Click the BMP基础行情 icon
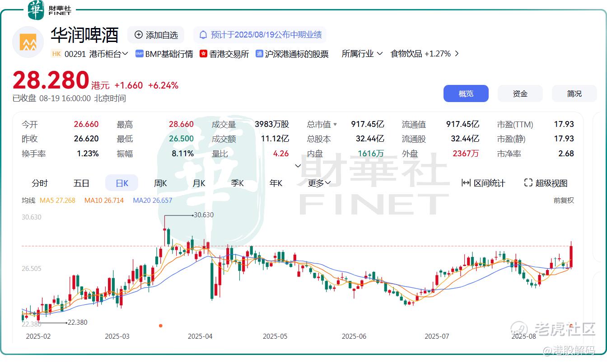The height and width of the screenshot is (364, 607). pyautogui.click(x=139, y=54)
